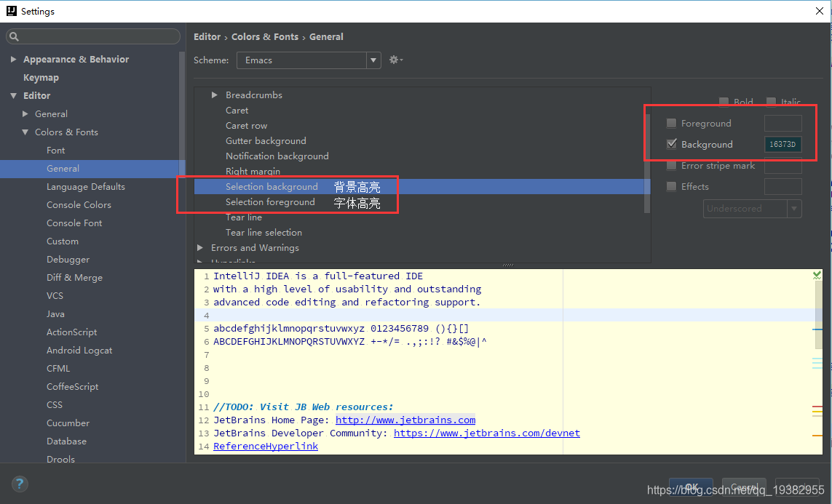The image size is (832, 504).
Task: Select Cucumber colors page
Action: 68,423
